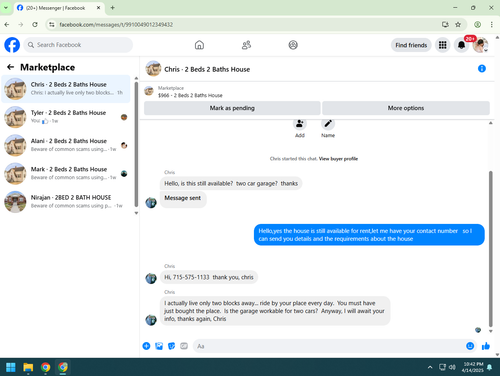Image resolution: width=500 pixels, height=376 pixels.
Task: Attach a photo file icon
Action: click(159, 346)
